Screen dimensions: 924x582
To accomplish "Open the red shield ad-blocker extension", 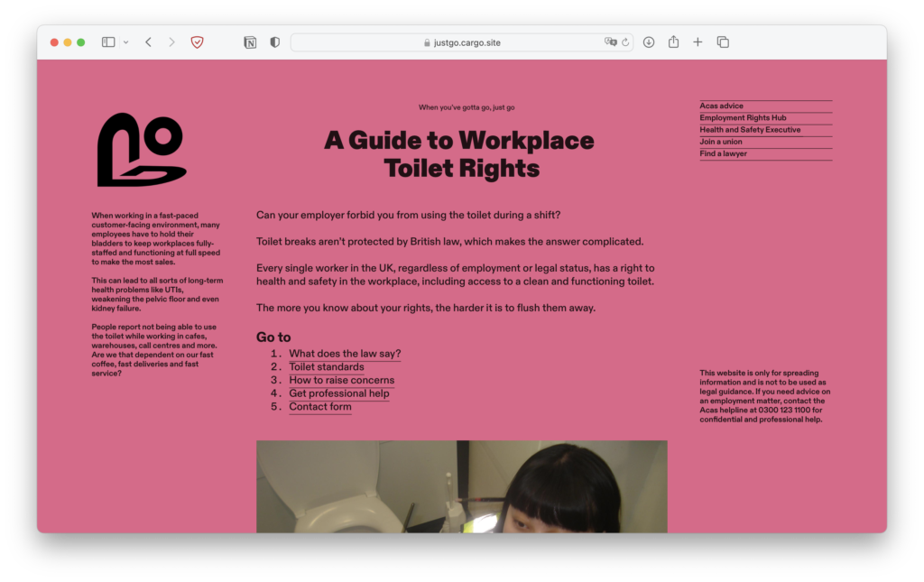I will pos(198,42).
